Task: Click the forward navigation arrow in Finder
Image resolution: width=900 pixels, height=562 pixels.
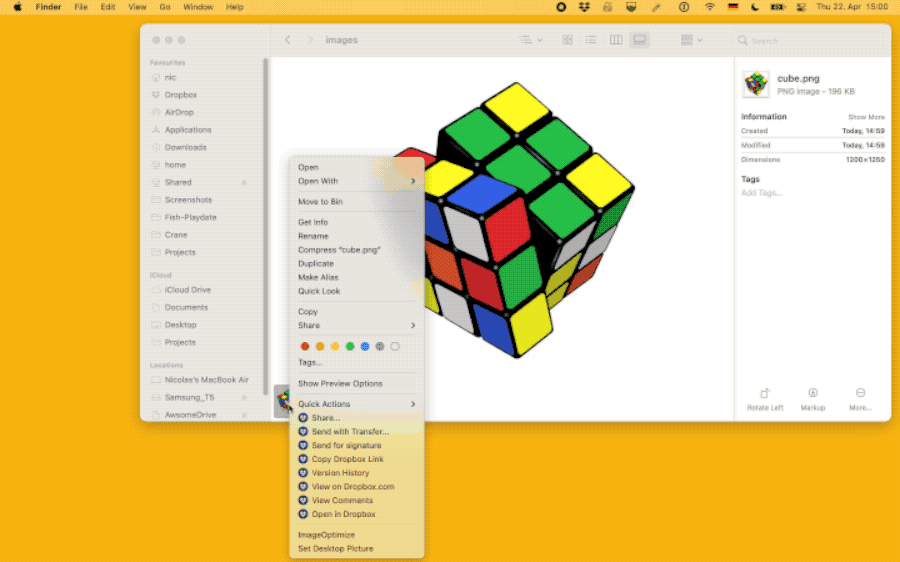Action: [x=310, y=40]
